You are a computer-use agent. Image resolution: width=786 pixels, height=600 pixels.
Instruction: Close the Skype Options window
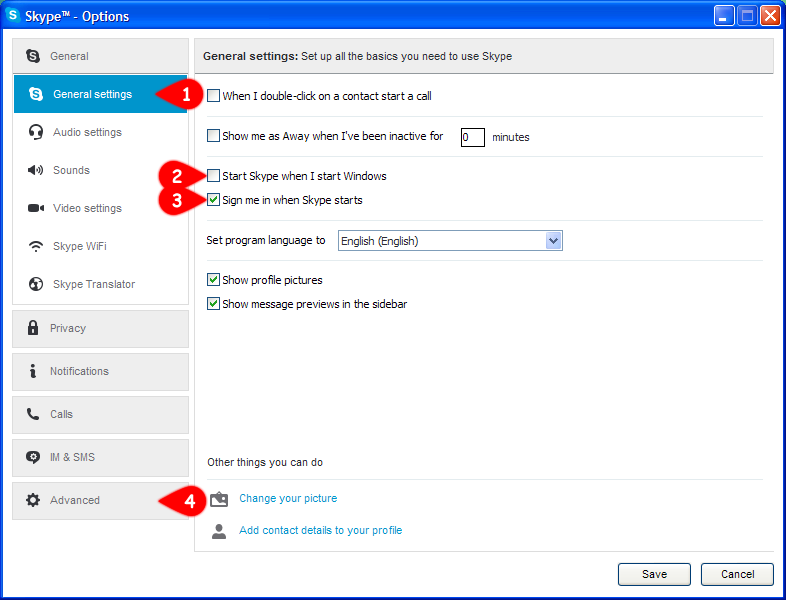click(770, 16)
